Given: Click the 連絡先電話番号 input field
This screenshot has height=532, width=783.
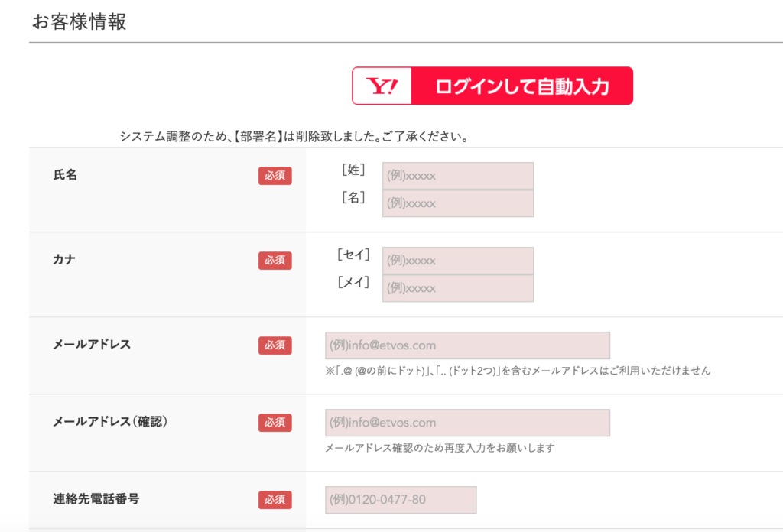Looking at the screenshot, I should 401,500.
